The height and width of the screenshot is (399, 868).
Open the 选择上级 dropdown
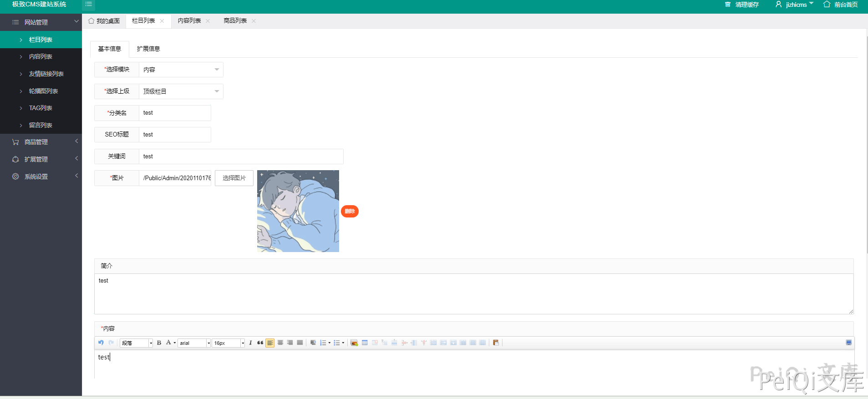tap(181, 91)
